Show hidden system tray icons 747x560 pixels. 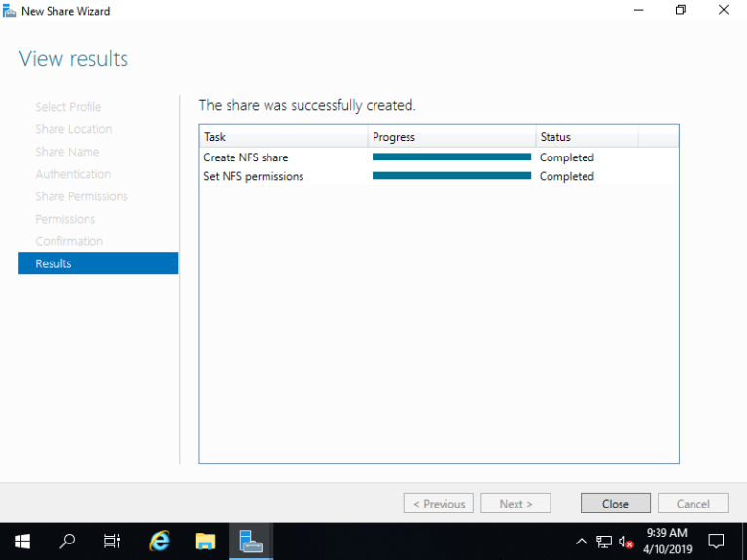click(x=582, y=542)
